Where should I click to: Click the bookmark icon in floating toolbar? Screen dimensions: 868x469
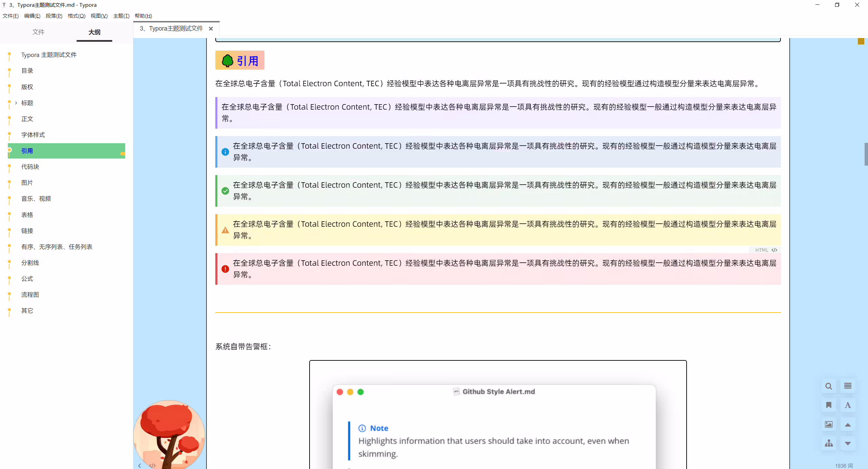(829, 405)
